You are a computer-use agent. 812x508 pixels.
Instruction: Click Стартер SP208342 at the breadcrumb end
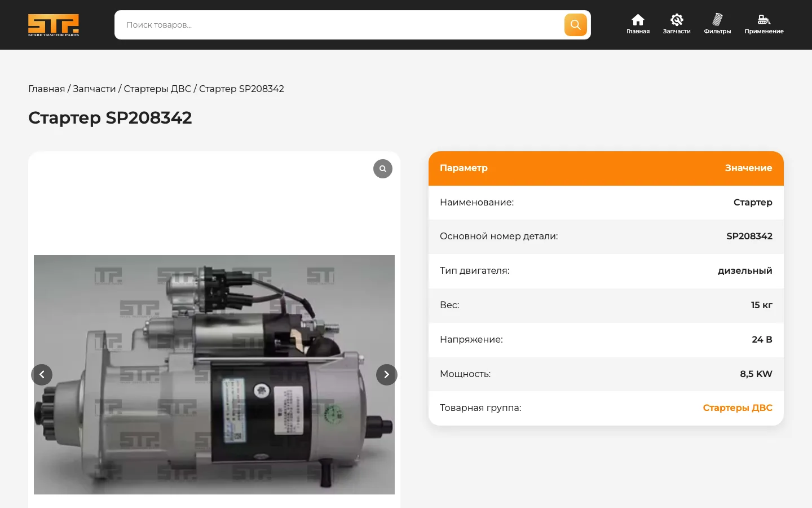pyautogui.click(x=241, y=89)
